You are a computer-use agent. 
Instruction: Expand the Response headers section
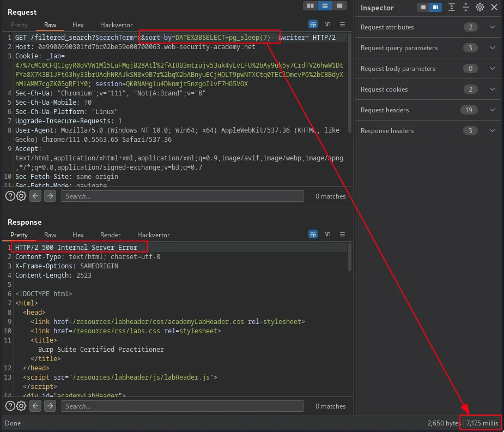pyautogui.click(x=493, y=130)
